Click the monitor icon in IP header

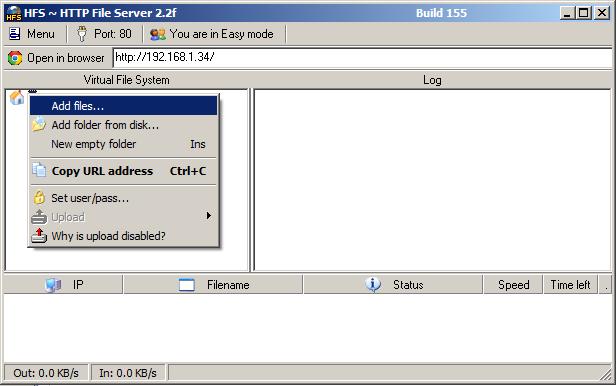click(x=53, y=285)
